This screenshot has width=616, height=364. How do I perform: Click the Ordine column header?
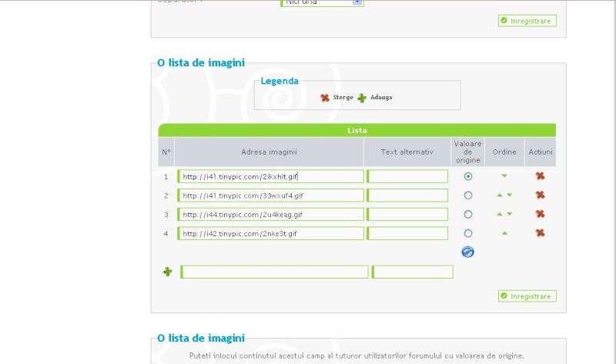point(504,152)
